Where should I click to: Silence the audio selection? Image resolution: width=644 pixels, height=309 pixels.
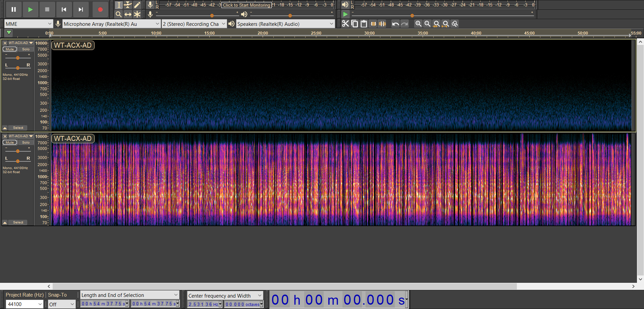382,24
